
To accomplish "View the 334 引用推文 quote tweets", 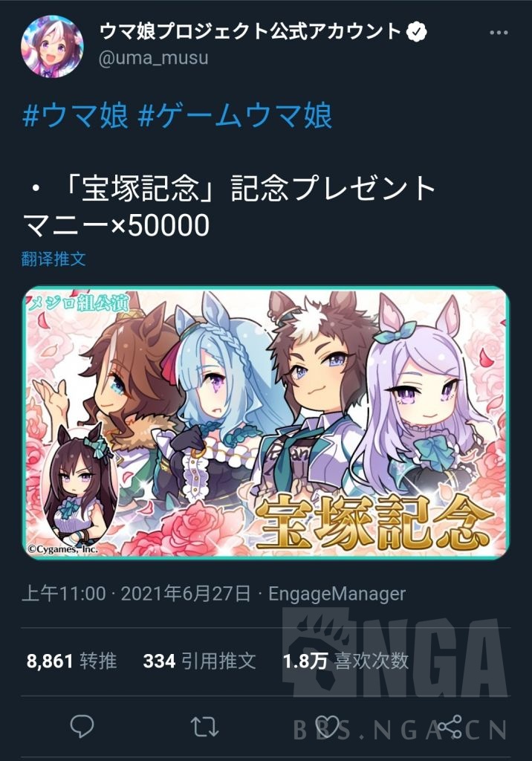I will coord(199,661).
